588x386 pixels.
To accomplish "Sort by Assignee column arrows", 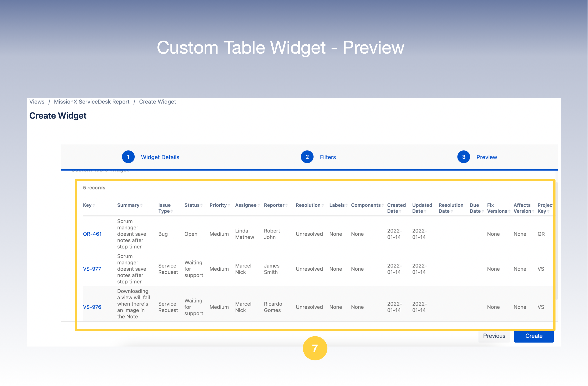I will click(259, 205).
